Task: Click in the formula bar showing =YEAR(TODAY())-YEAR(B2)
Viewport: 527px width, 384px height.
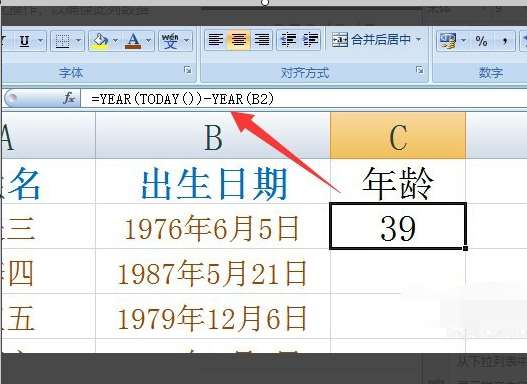Action: click(x=304, y=99)
